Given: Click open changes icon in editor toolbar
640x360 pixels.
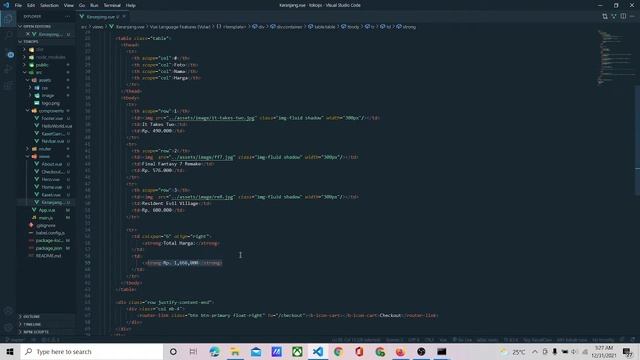Looking at the screenshot, I should tap(604, 16).
